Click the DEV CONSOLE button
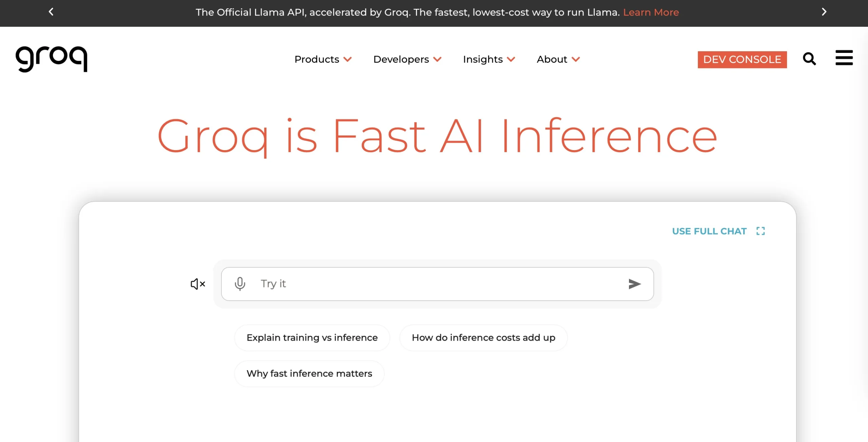This screenshot has height=442, width=868. point(742,60)
